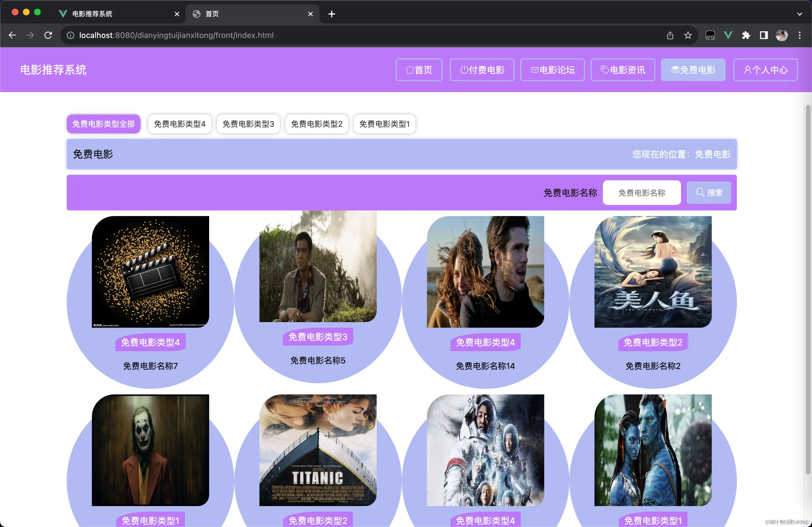Open 个人中心 via the person icon
Image resolution: width=812 pixels, height=527 pixels.
(747, 70)
